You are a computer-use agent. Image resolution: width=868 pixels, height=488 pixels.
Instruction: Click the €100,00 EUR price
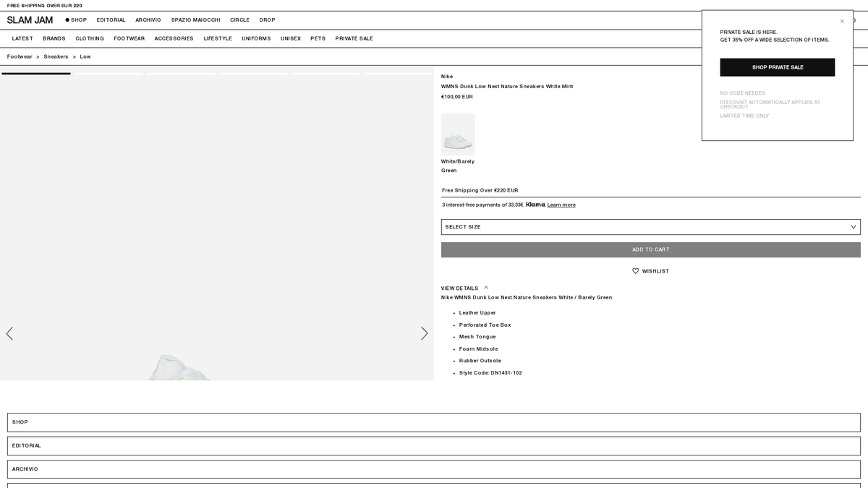pyautogui.click(x=457, y=97)
